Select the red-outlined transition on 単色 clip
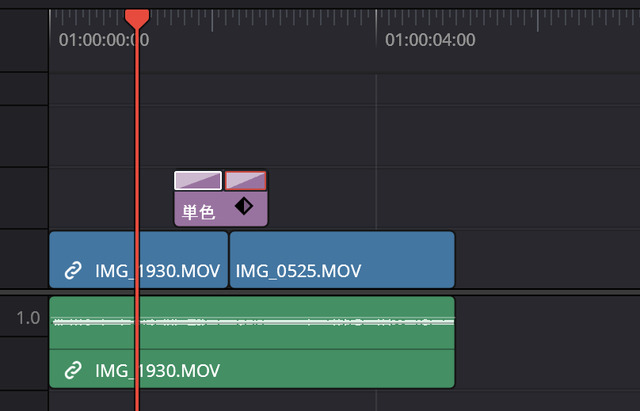 click(x=246, y=180)
